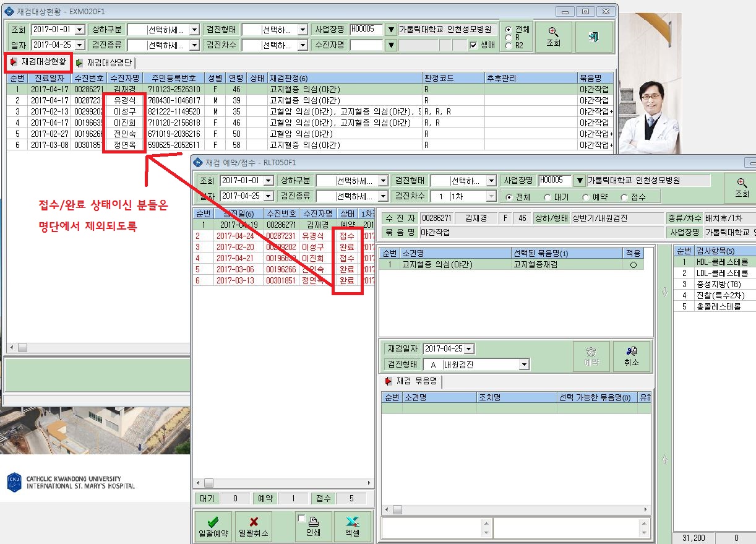756x544 pixels.
Task: Open the 상하구분 dropdown in the top window
Action: tap(163, 30)
